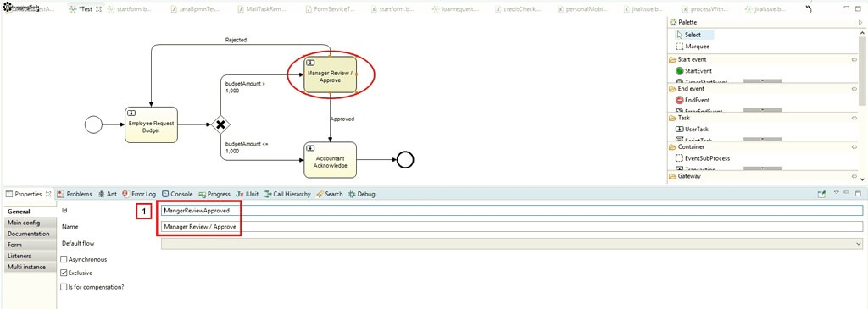Pick the UserTask palette item
The image size is (868, 309).
(x=692, y=129)
